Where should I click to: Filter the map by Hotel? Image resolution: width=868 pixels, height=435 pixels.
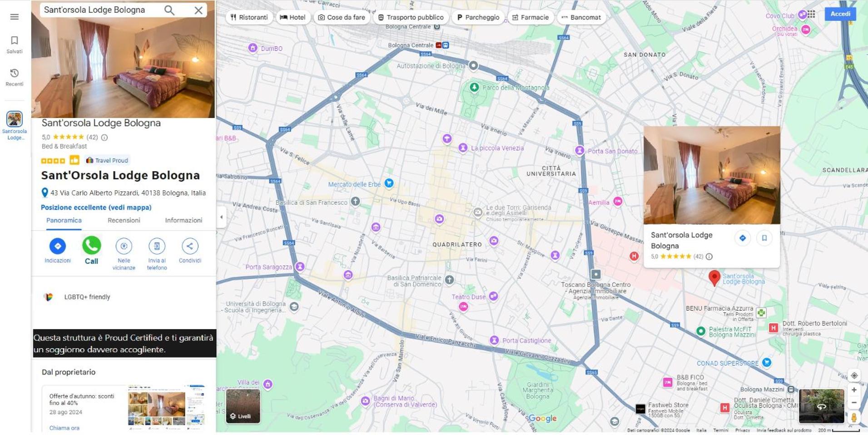(293, 17)
